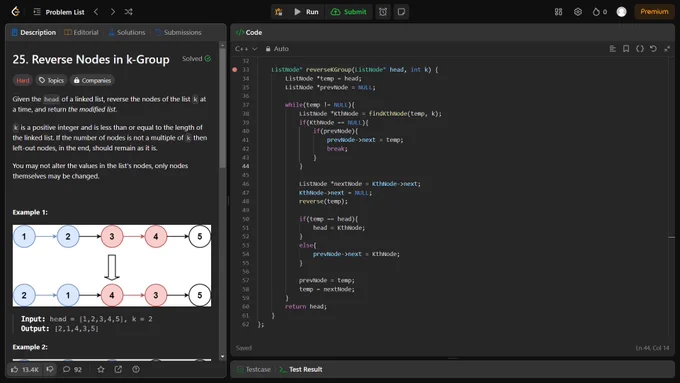Submit the solution
This screenshot has width=680, height=383.
[x=348, y=12]
